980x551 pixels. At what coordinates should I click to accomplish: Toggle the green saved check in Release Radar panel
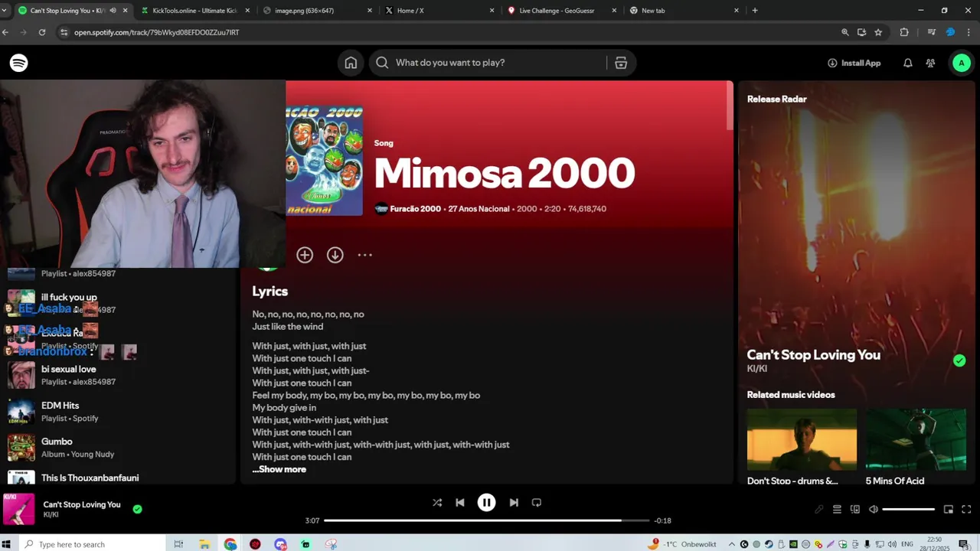pyautogui.click(x=959, y=360)
